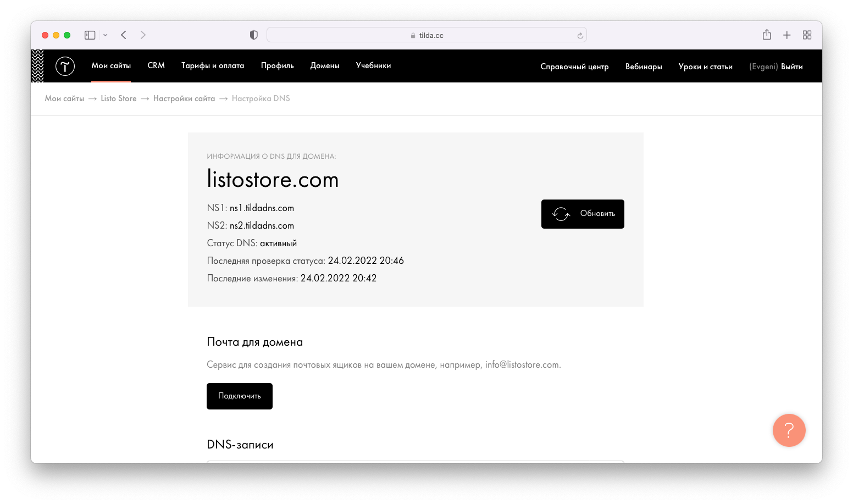Go back with the browser back arrow
Image resolution: width=853 pixels, height=504 pixels.
[124, 35]
